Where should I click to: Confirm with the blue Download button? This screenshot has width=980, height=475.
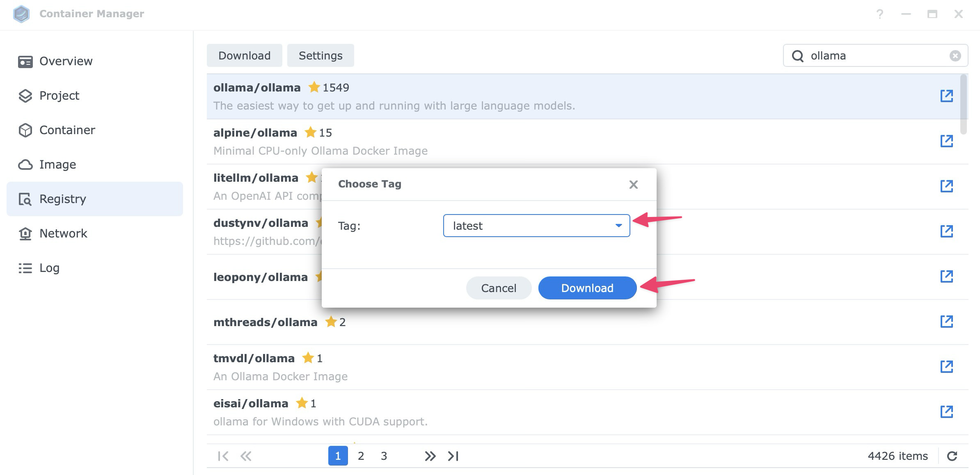point(587,288)
